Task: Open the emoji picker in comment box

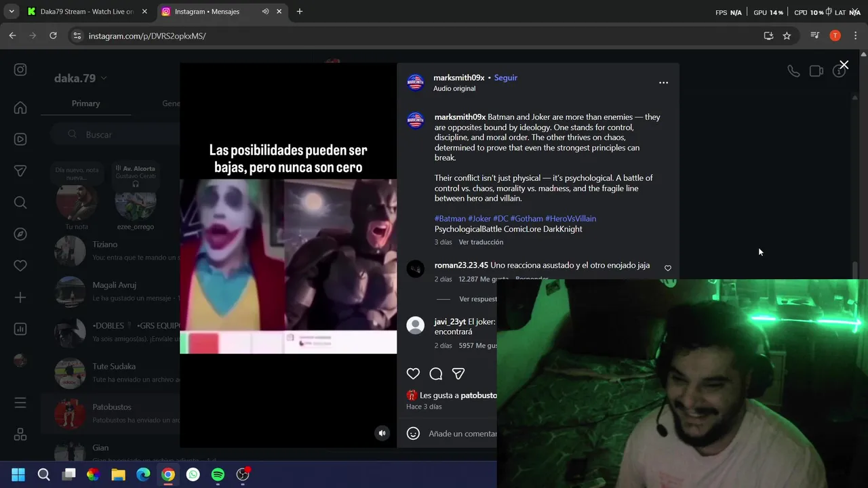Action: click(413, 433)
